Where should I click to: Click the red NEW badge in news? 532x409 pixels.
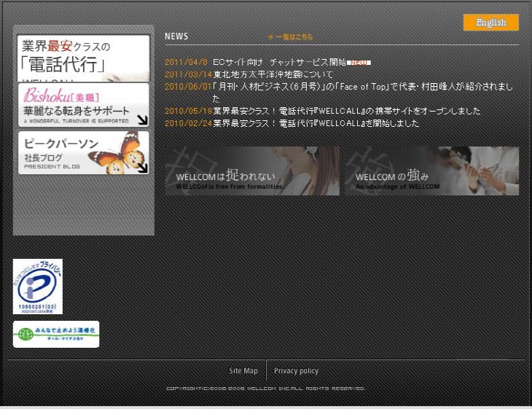click(x=360, y=63)
